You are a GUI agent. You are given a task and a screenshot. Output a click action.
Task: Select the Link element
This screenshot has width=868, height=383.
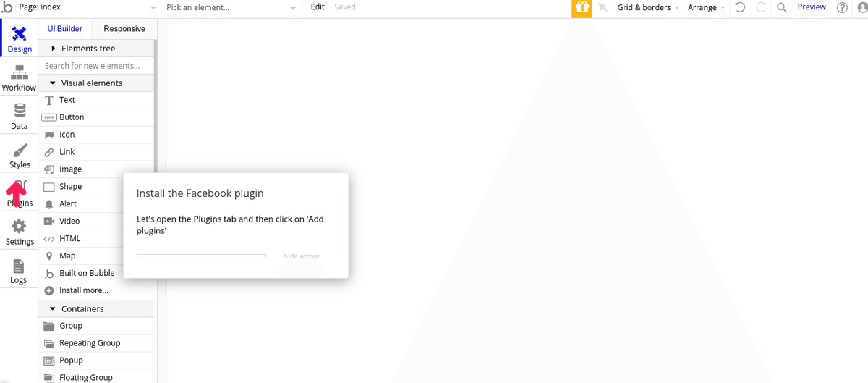point(96,152)
